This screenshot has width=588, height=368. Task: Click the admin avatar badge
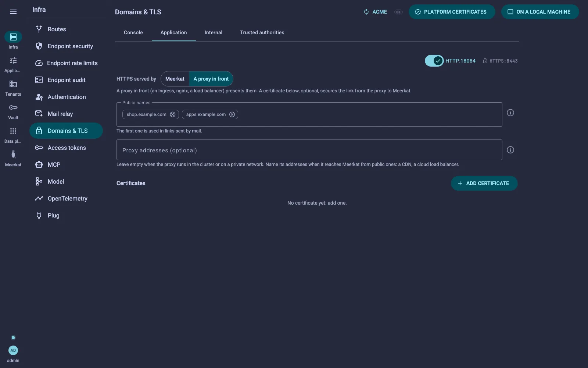click(13, 350)
